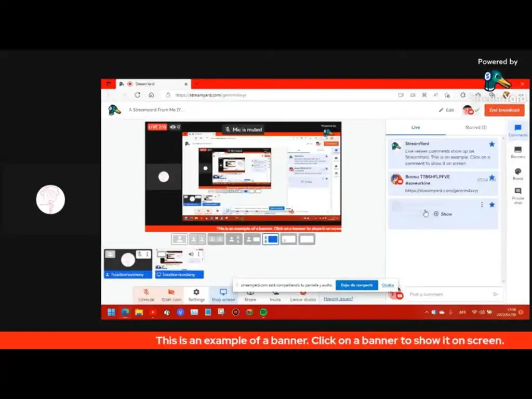Toggle the star on the blurred third comment
This screenshot has width=532, height=399.
point(492,205)
